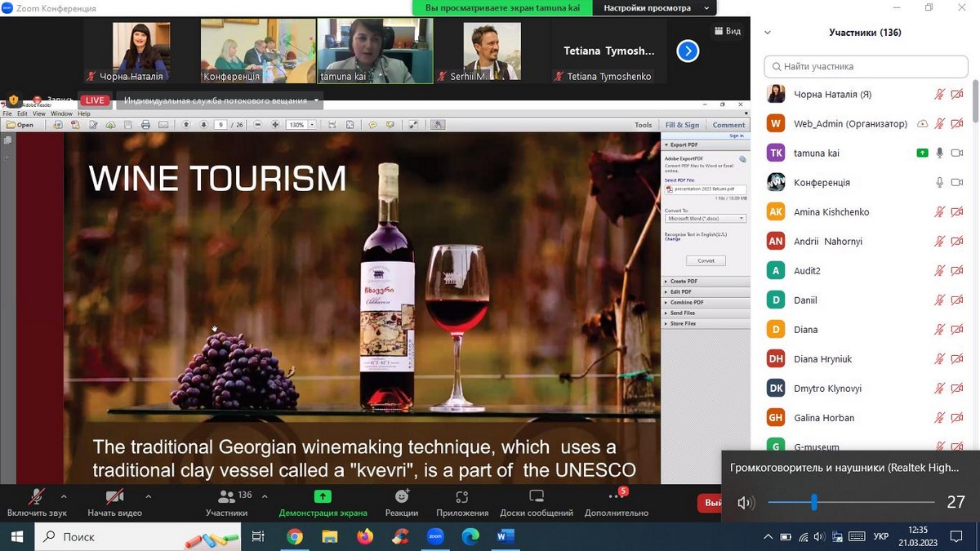The height and width of the screenshot is (551, 980).
Task: Click the speaker volume icon in flyout
Action: click(x=745, y=503)
